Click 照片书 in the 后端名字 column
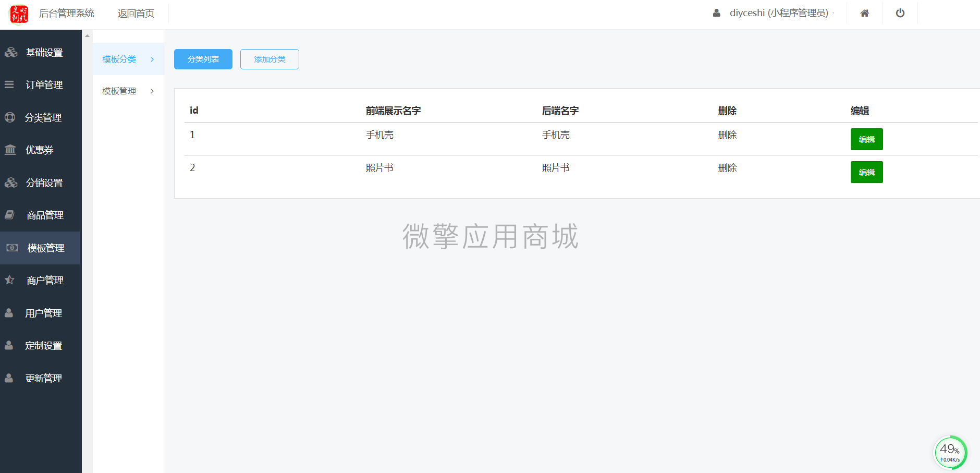980x473 pixels. [x=556, y=168]
